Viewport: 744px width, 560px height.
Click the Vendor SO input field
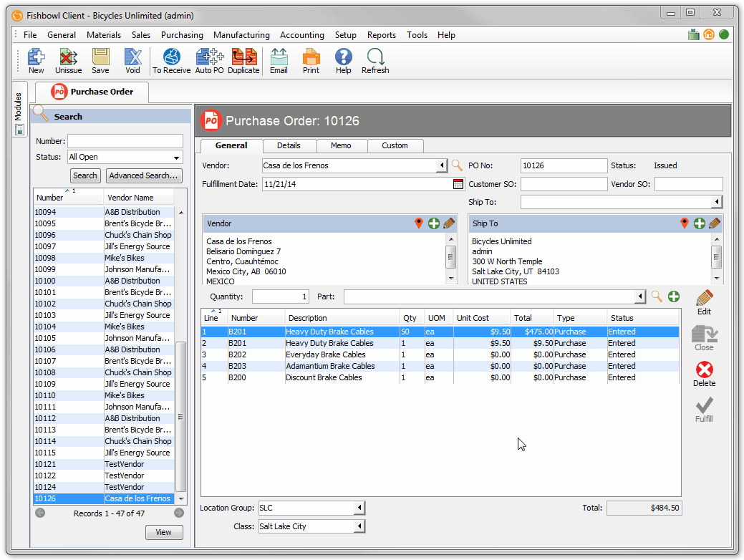click(688, 184)
